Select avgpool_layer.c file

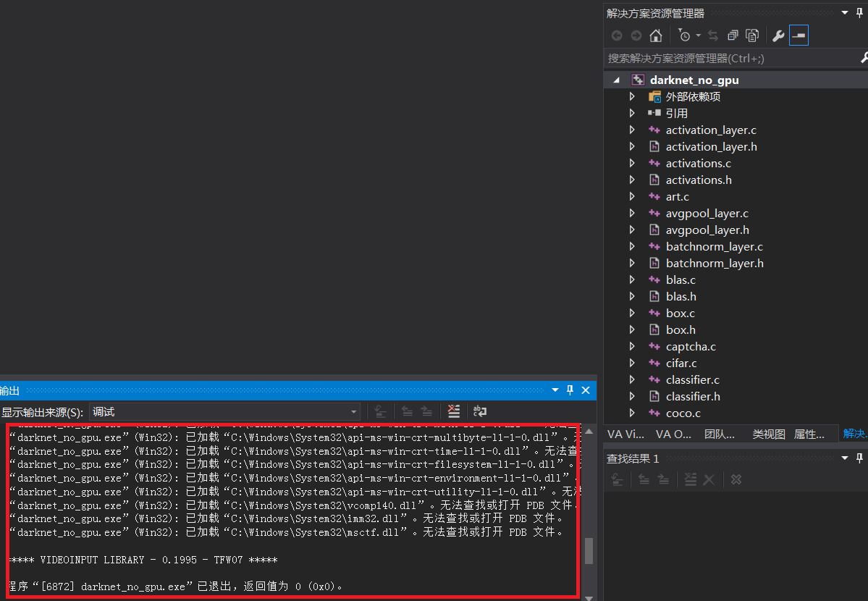[707, 214]
